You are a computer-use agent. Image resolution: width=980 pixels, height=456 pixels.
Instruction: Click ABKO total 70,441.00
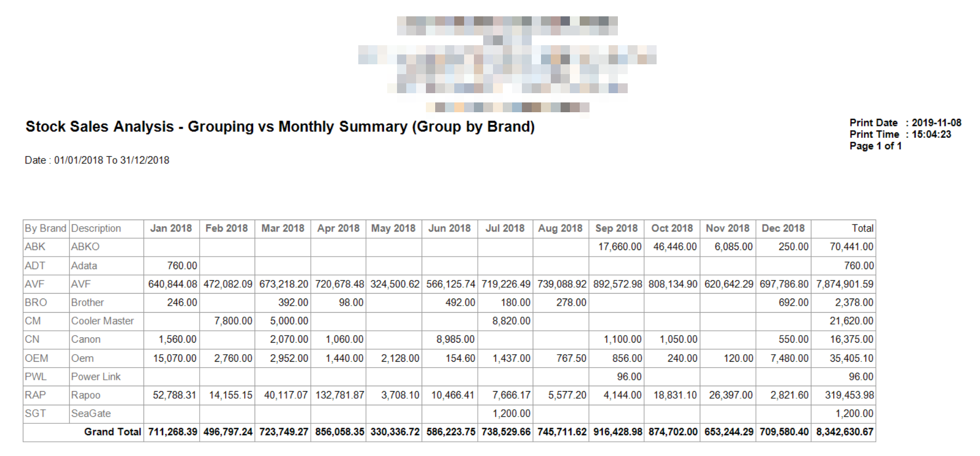click(852, 247)
